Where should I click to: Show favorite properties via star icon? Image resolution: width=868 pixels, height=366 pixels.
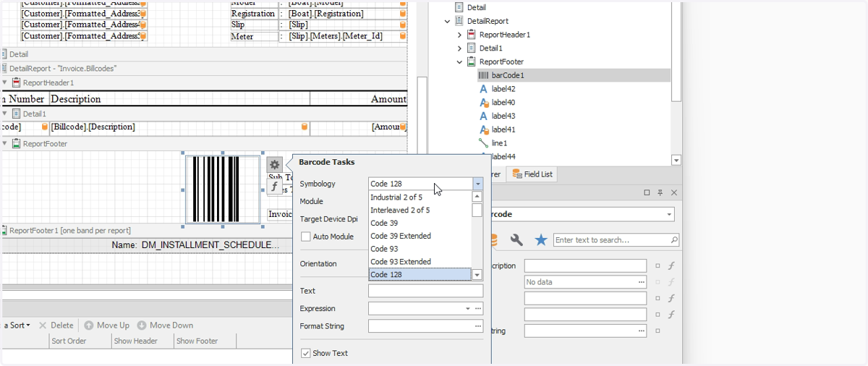tap(540, 240)
